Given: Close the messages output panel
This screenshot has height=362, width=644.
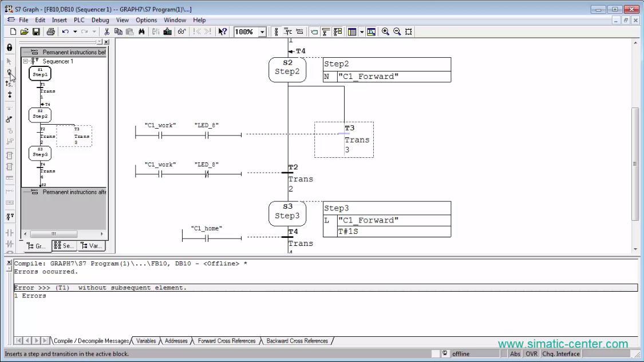Looking at the screenshot, I should pos(9,262).
